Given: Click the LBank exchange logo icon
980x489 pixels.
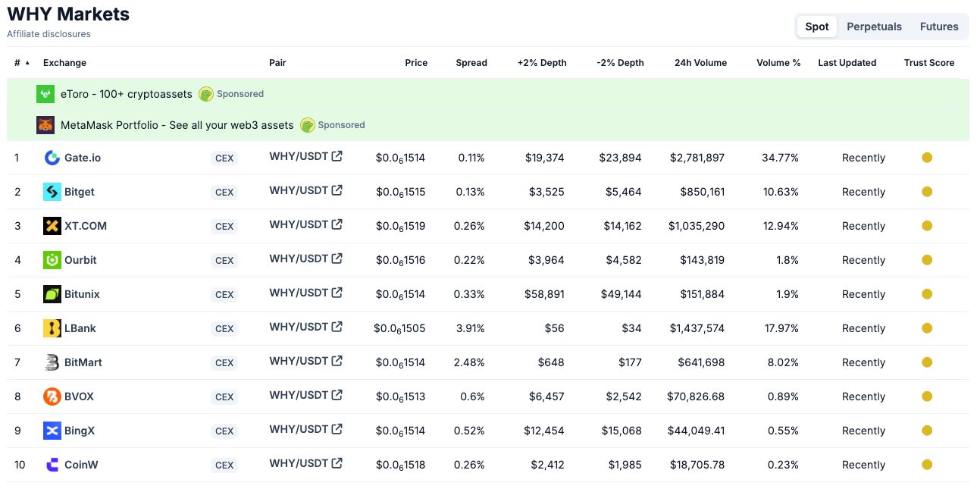Looking at the screenshot, I should coord(52,328).
